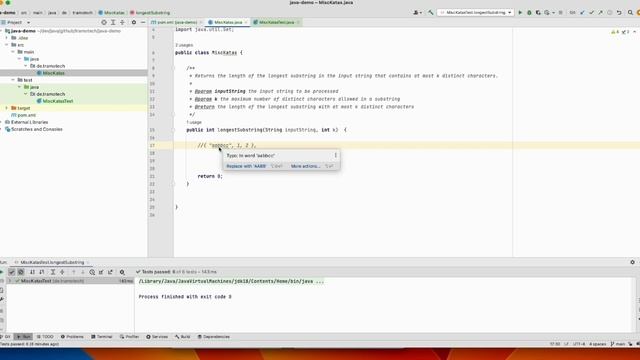Sort test results by duration icon
This screenshot has height=360, width=640.
click(41, 272)
